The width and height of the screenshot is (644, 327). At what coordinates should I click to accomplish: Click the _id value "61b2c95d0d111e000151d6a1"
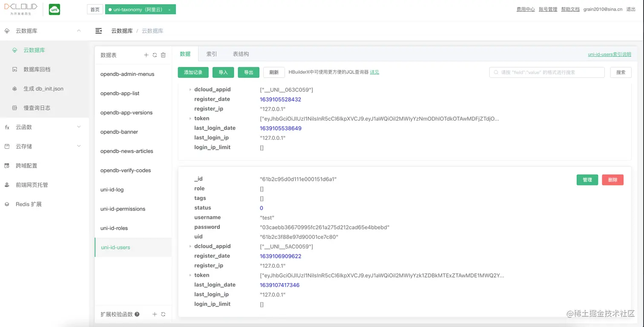click(x=298, y=179)
